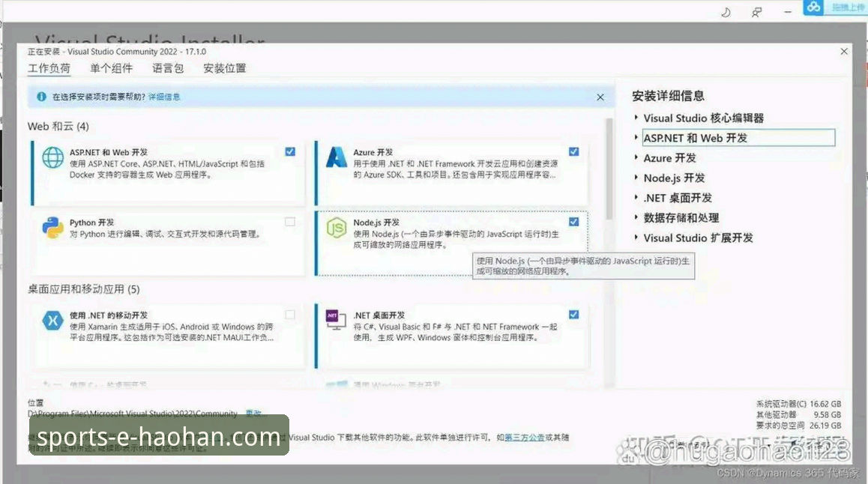
Task: Expand Node.js 开发 in install details
Action: (x=636, y=178)
